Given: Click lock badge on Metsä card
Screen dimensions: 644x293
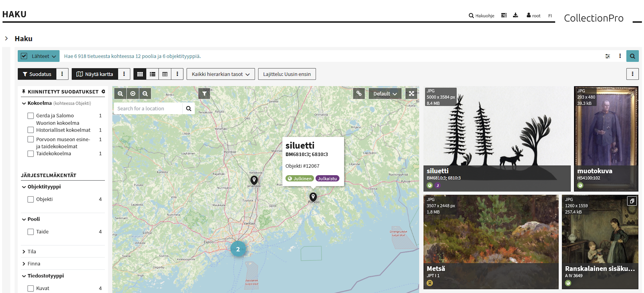Looking at the screenshot, I should pyautogui.click(x=429, y=283).
